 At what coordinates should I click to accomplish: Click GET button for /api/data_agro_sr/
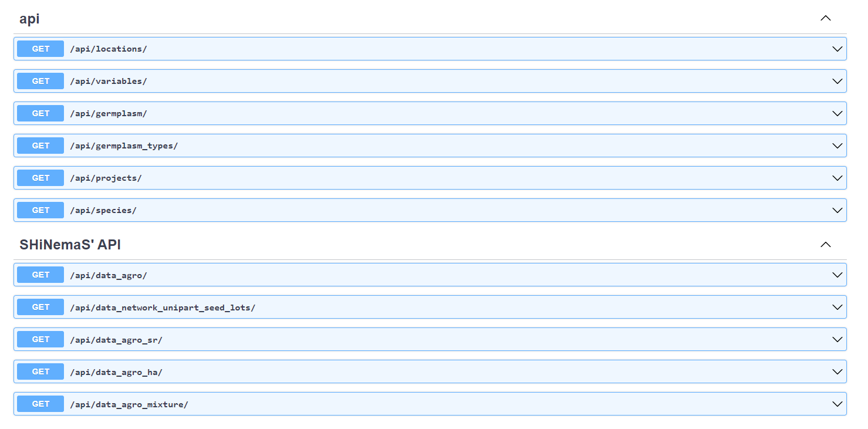40,339
